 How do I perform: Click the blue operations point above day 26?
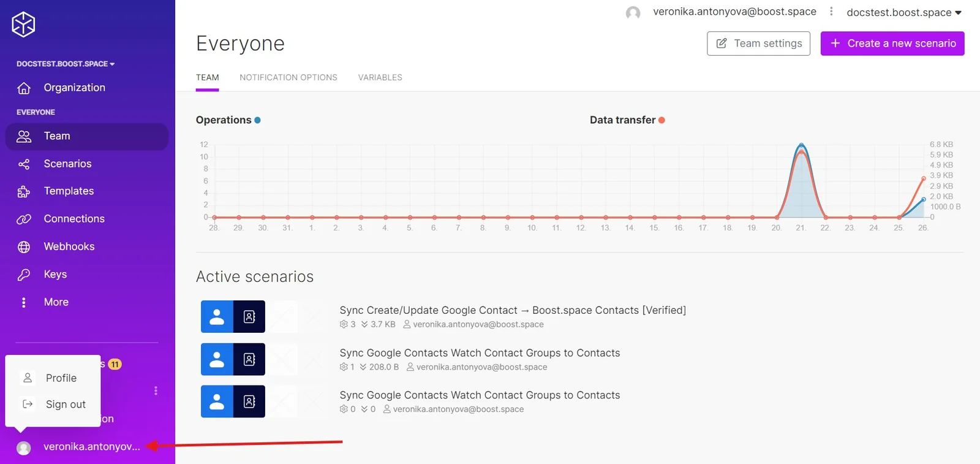924,199
